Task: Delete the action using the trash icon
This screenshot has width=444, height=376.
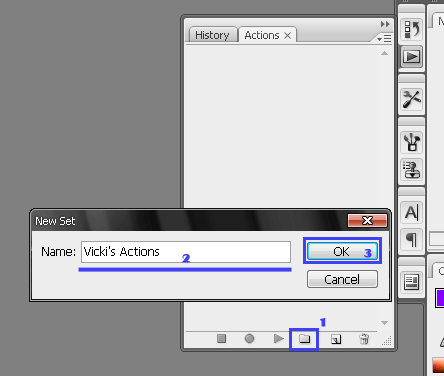Action: click(x=364, y=339)
